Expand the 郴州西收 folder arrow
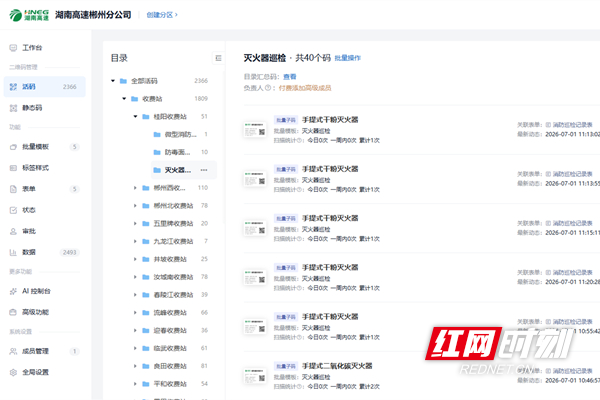Screen dimensions: 600x400 [135, 188]
